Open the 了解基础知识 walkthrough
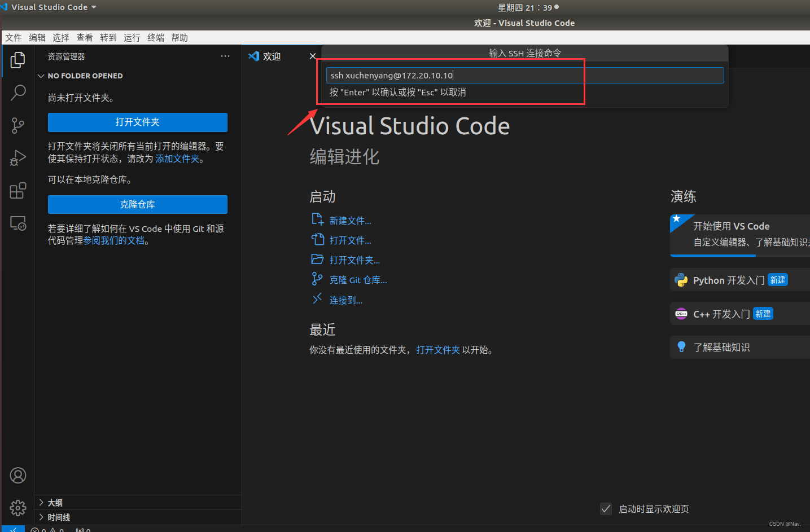The height and width of the screenshot is (532, 810). pyautogui.click(x=740, y=347)
